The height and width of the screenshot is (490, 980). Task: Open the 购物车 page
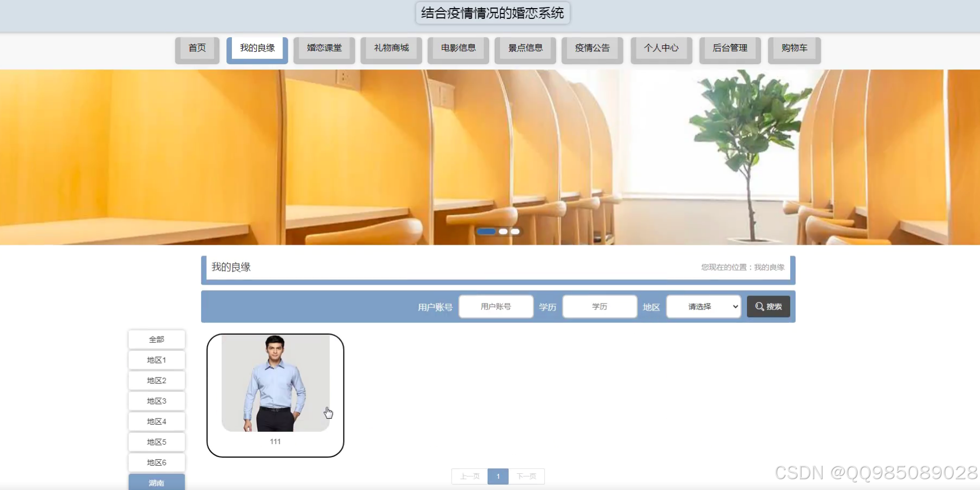[793, 48]
